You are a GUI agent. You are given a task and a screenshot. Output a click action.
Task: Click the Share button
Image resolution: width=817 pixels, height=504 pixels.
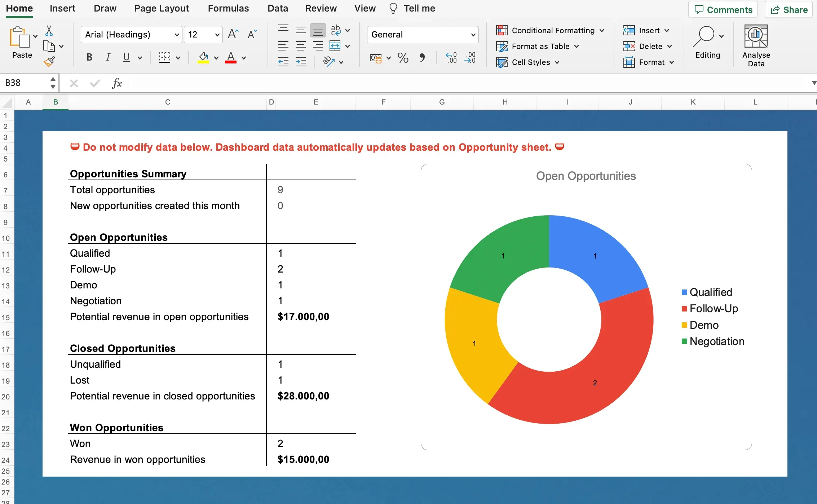tap(788, 9)
